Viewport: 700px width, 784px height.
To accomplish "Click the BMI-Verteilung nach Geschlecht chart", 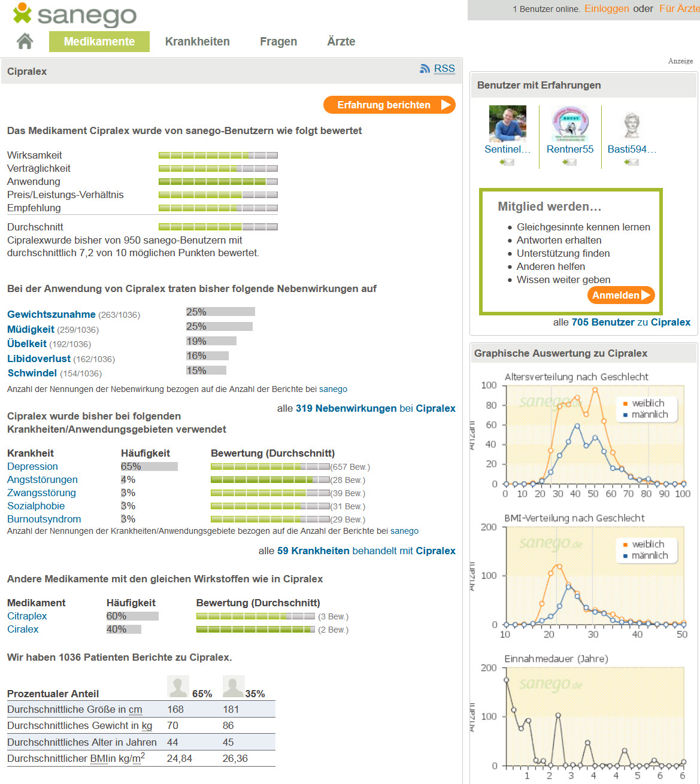I will [583, 577].
